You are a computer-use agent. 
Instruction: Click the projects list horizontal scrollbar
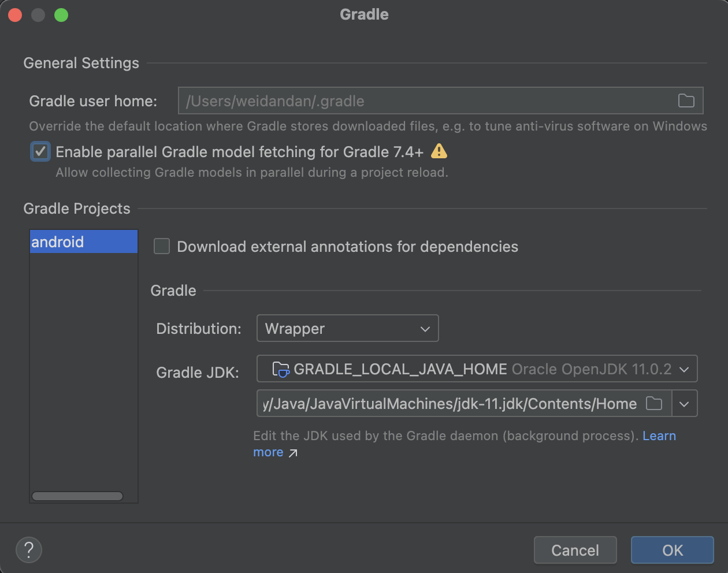77,496
